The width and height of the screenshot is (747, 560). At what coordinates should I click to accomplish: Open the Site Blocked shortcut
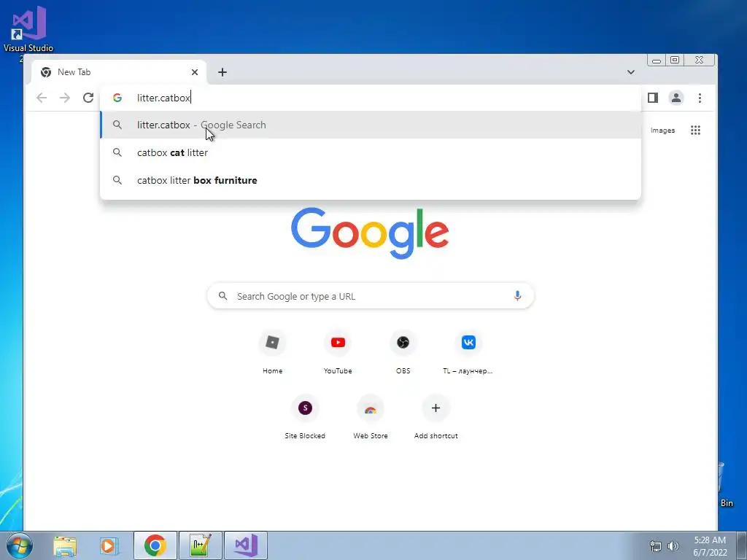[x=305, y=416]
